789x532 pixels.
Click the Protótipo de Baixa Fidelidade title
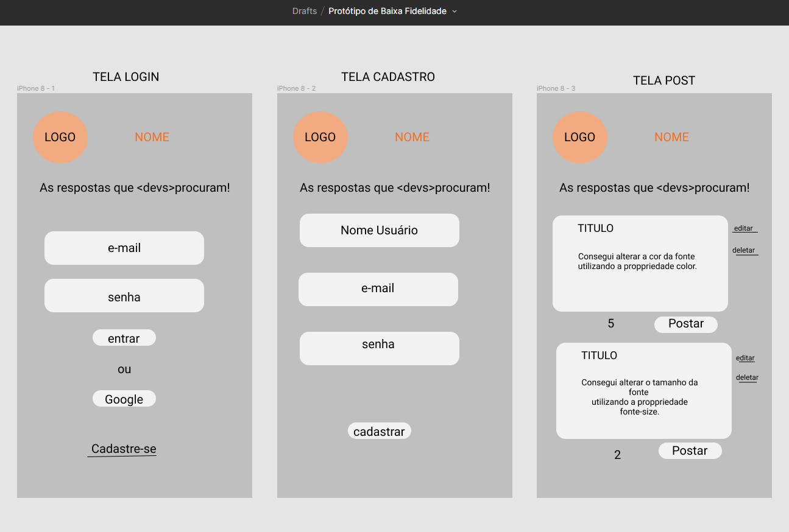click(x=387, y=11)
